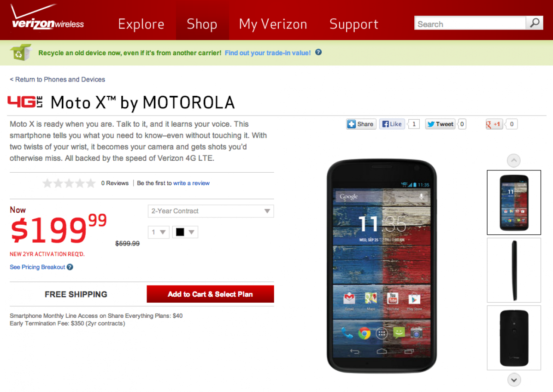Click the Share plus icon button
This screenshot has width=553, height=392.
point(361,124)
